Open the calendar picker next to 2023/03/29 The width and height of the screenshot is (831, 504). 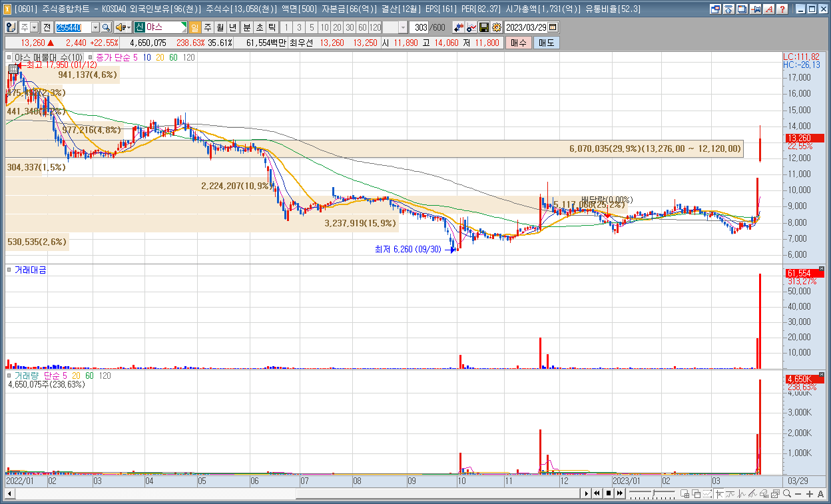(x=553, y=27)
